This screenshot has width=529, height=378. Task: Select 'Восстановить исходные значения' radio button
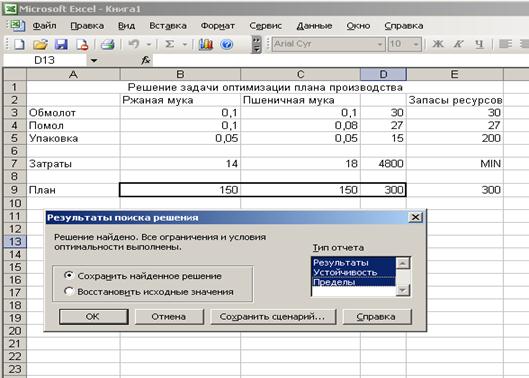(x=69, y=291)
